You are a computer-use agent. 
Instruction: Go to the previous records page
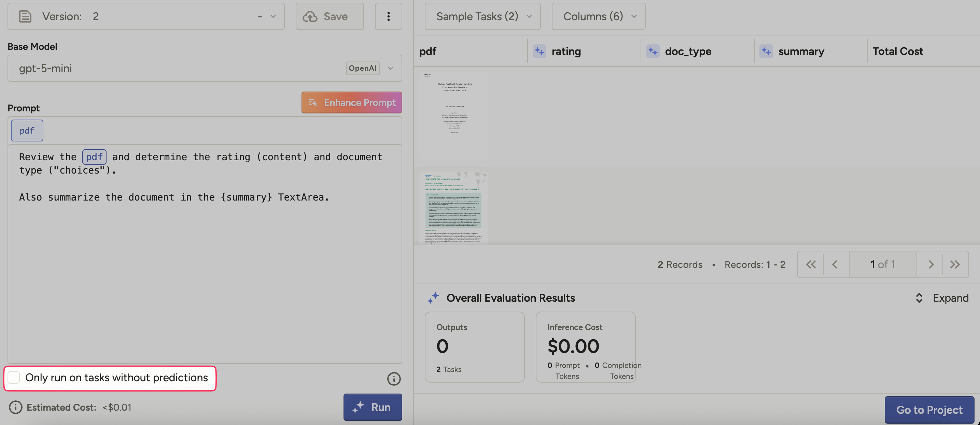point(835,264)
